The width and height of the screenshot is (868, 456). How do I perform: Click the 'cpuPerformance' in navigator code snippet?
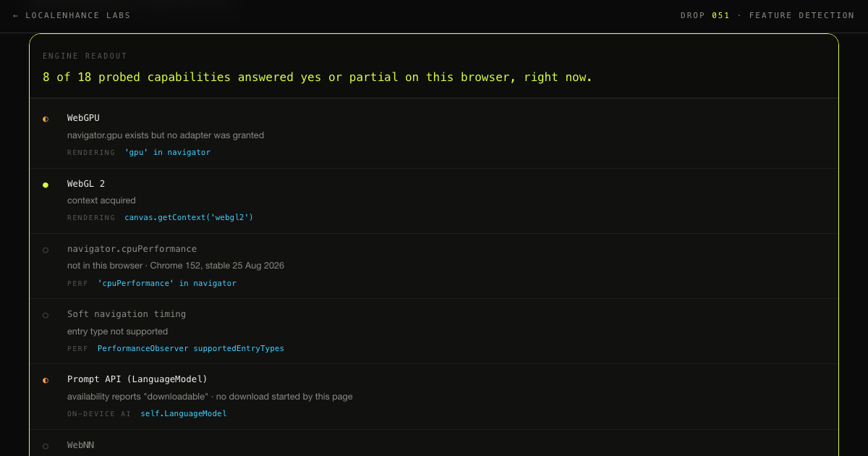(x=167, y=284)
